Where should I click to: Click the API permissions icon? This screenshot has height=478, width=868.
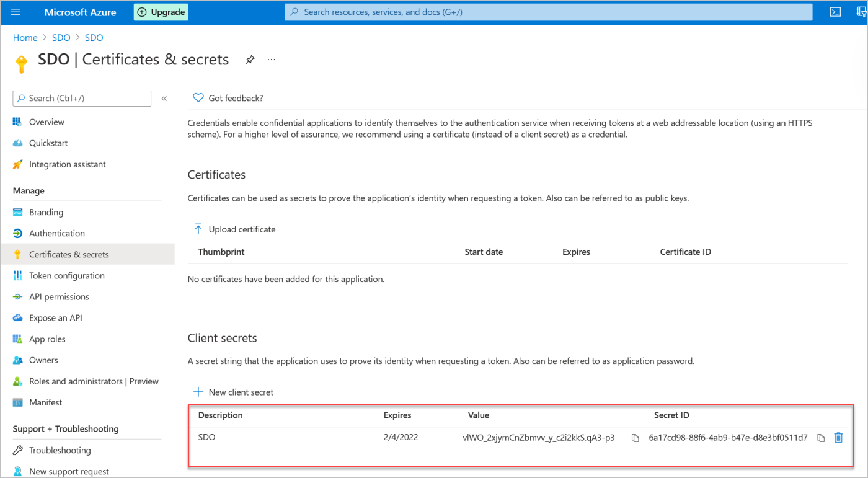coord(17,296)
